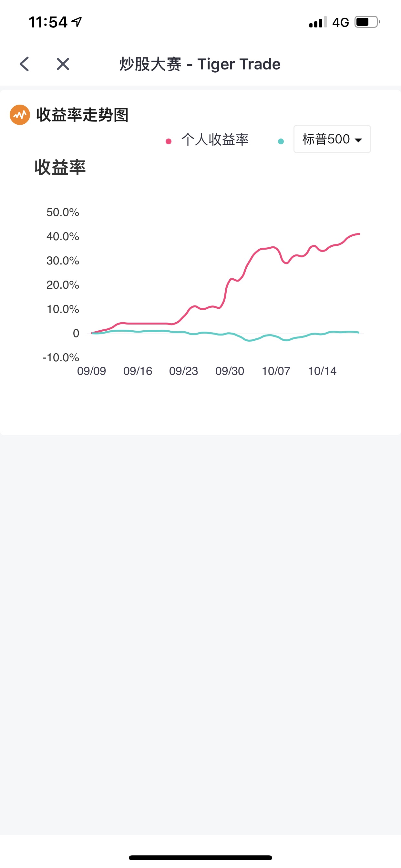This screenshot has width=401, height=868.
Task: Tap the end of pink return line
Action: coord(359,234)
